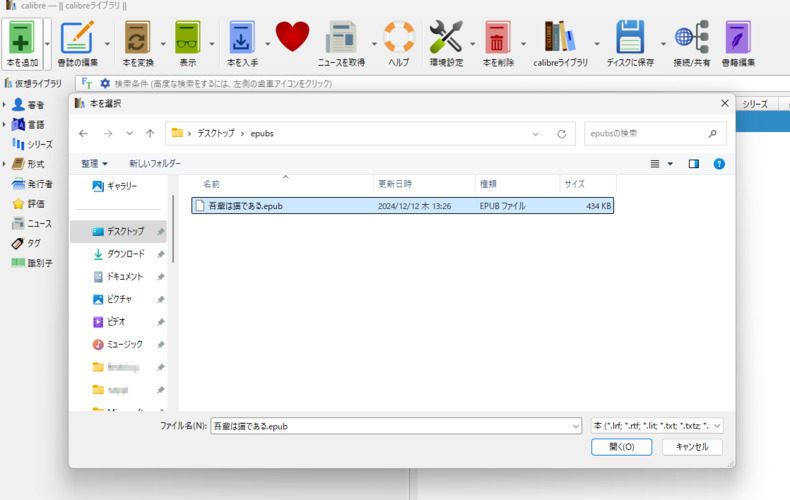Select 識別子 in the tag browser
Viewport: 790px width, 500px height.
point(32,263)
